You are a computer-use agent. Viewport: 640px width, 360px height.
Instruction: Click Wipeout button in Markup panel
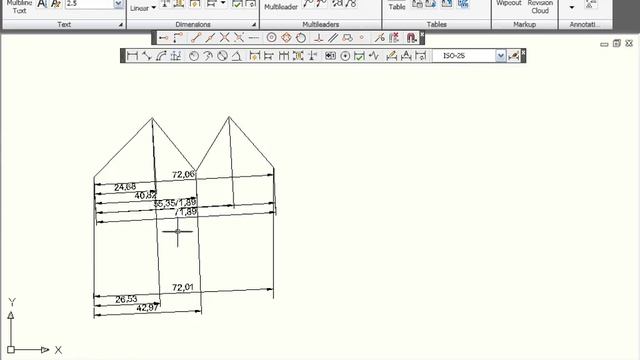coord(509,3)
